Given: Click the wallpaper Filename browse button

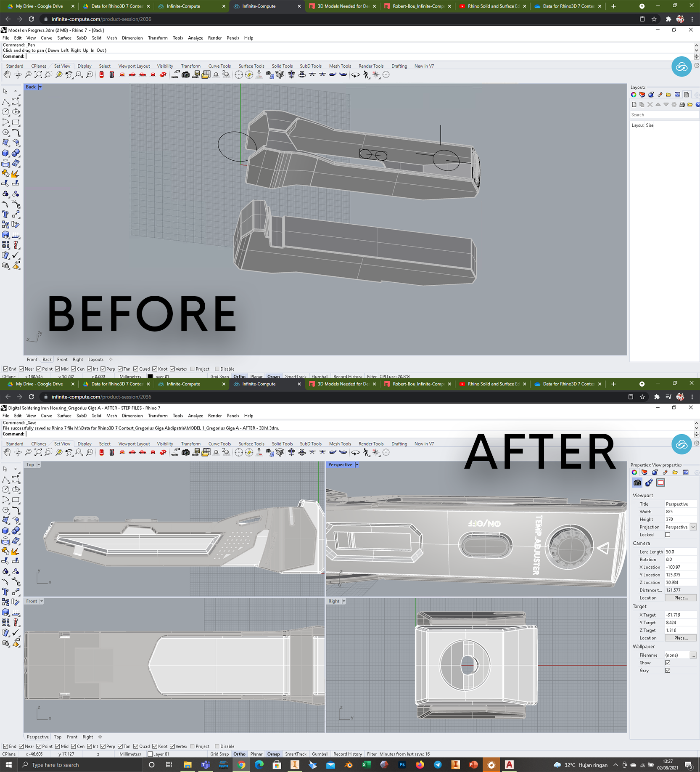Looking at the screenshot, I should pos(693,655).
